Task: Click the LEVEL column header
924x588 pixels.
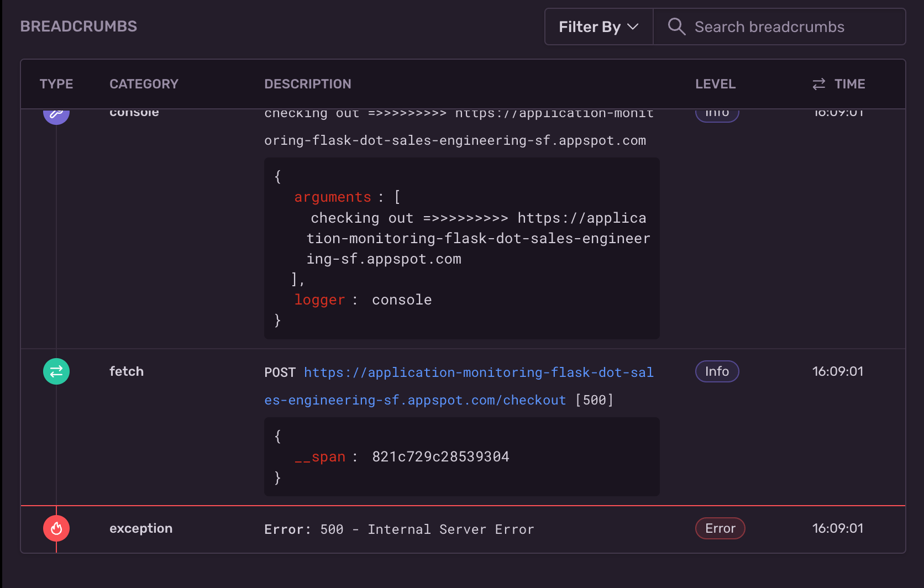Action: click(715, 84)
